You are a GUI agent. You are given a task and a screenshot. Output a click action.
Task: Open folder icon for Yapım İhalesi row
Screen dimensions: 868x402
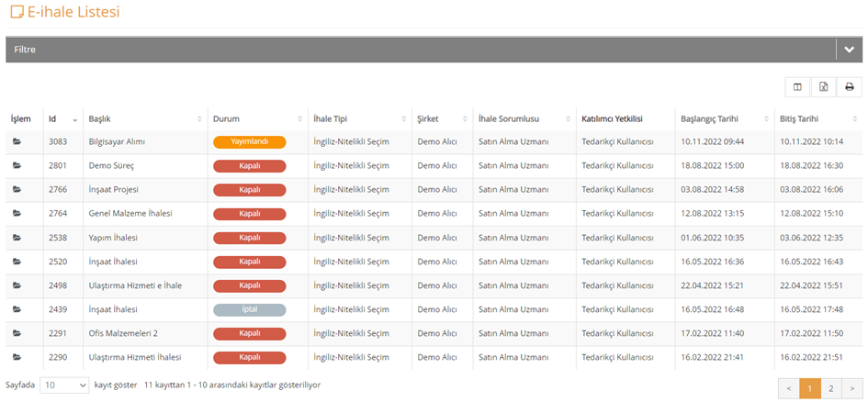tap(17, 238)
